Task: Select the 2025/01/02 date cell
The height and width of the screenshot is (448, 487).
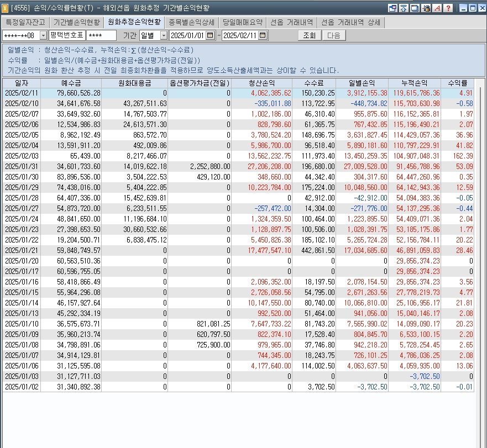Action: coord(22,387)
